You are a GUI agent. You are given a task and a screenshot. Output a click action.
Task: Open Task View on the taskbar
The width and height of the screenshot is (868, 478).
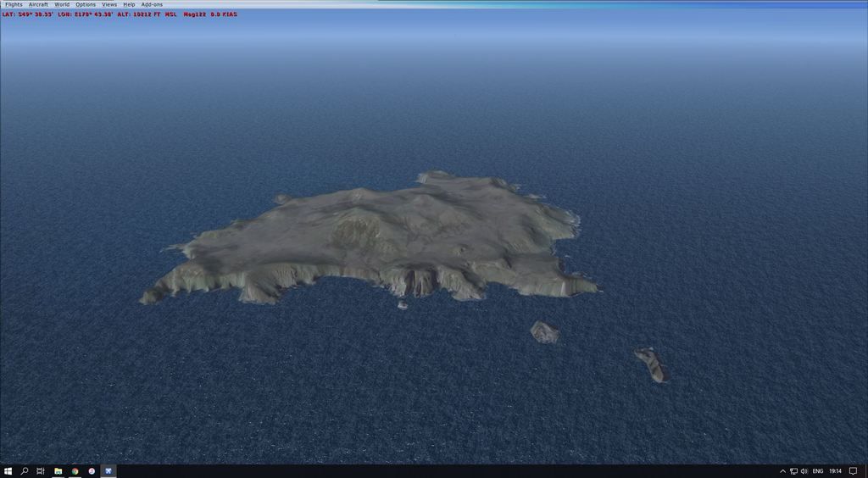[x=41, y=471]
